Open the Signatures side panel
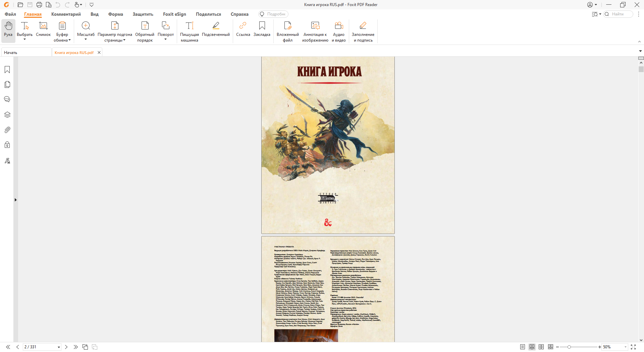Viewport: 644px width, 352px height. point(7,161)
